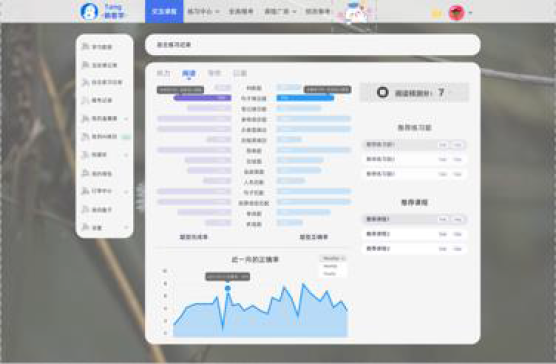The height and width of the screenshot is (364, 556).
Task: Click the last button on the first 推荐课程 row
Action: (458, 219)
